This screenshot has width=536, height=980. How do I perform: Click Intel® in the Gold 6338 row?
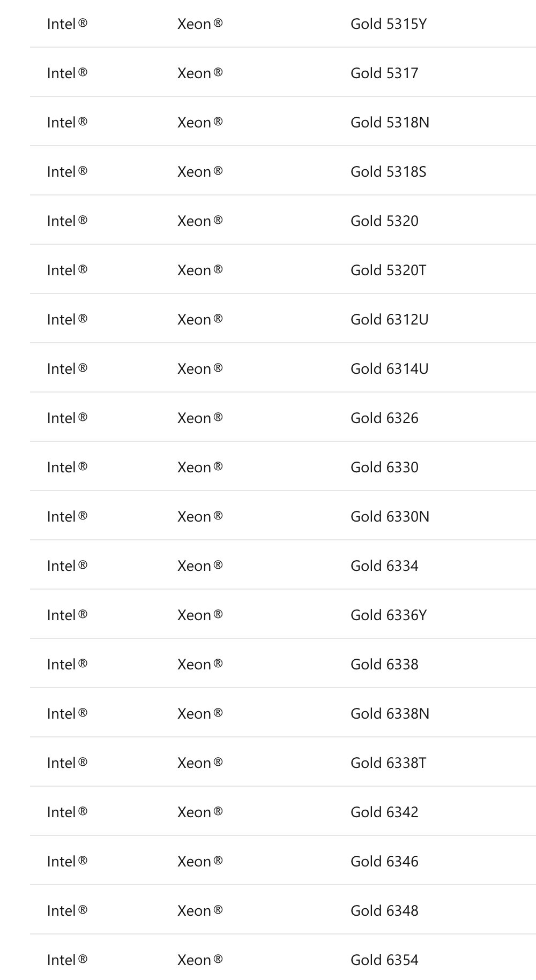67,665
